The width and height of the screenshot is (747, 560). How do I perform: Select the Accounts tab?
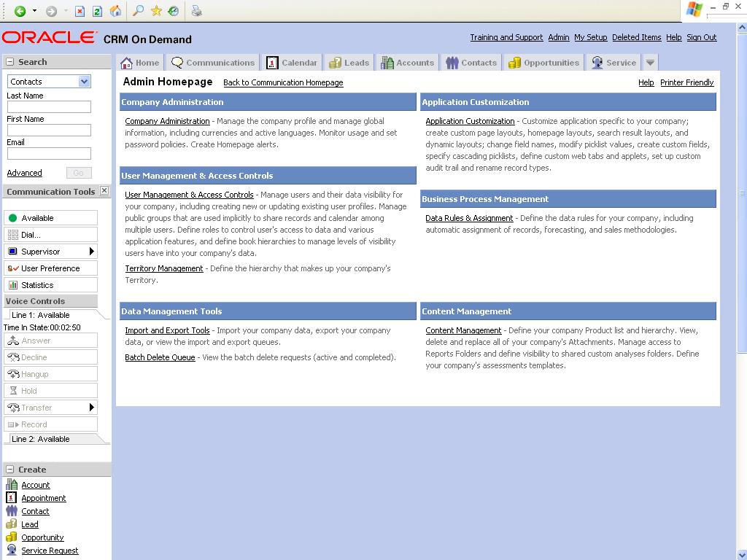[407, 63]
